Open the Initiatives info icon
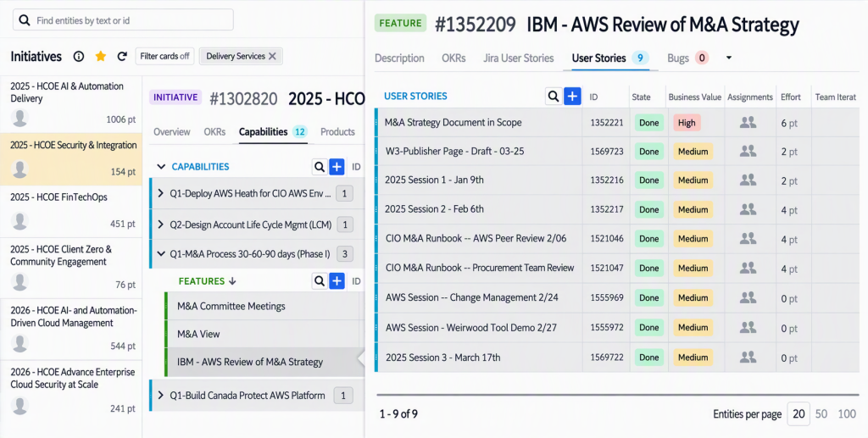The image size is (868, 438). coord(79,56)
